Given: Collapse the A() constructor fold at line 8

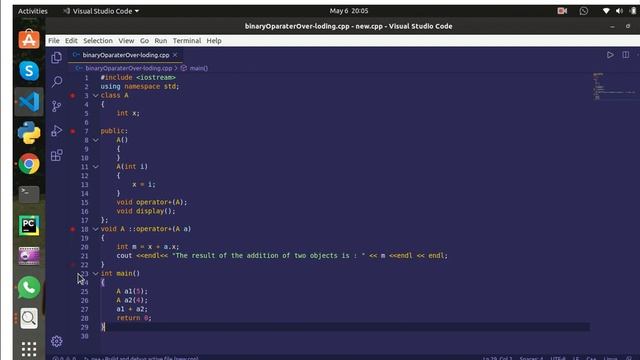Looking at the screenshot, I should pyautogui.click(x=96, y=140).
